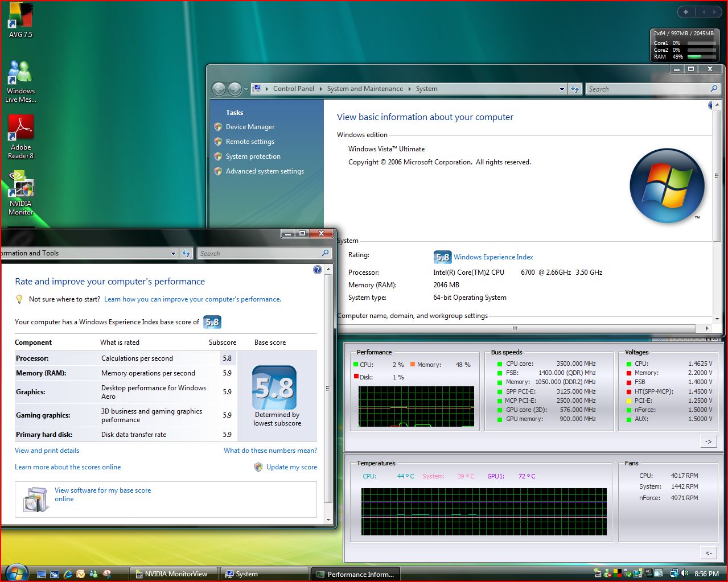Click Update my score link
Screen dimensions: 728x582
[x=291, y=467]
